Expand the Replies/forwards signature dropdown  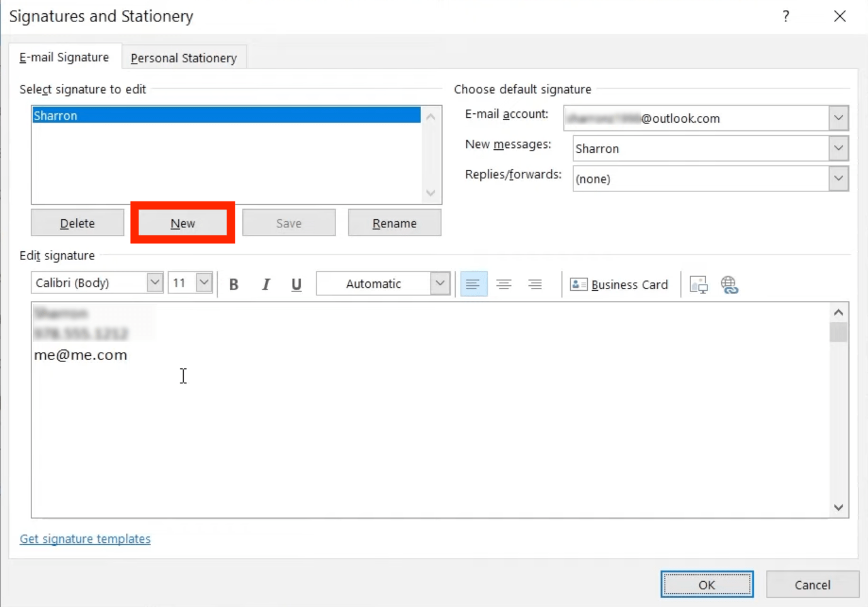pyautogui.click(x=838, y=178)
